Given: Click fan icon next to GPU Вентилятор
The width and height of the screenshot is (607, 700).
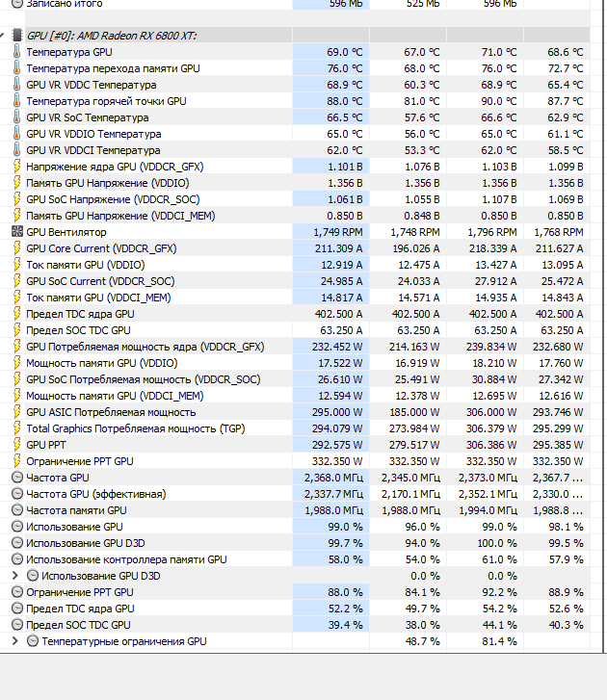Looking at the screenshot, I should coord(17,232).
